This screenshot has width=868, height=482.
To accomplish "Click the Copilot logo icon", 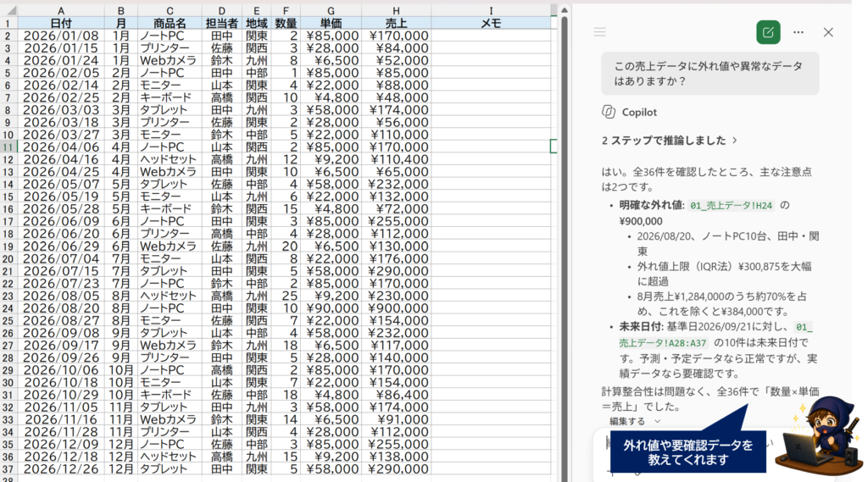I will coord(609,112).
